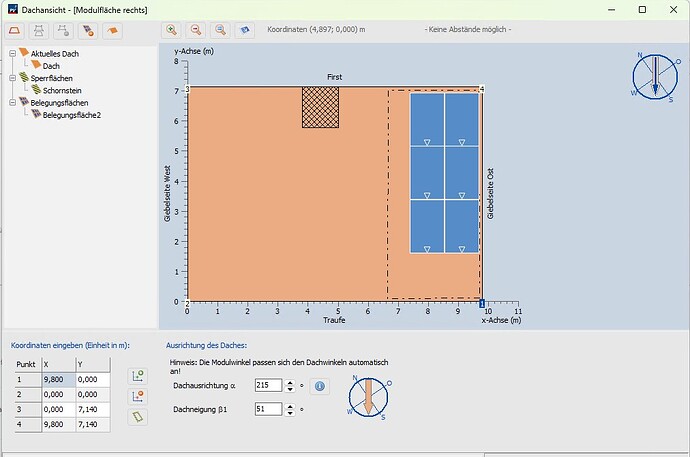Click the Dachneigung field showing 51
This screenshot has width=690, height=457.
(x=268, y=409)
